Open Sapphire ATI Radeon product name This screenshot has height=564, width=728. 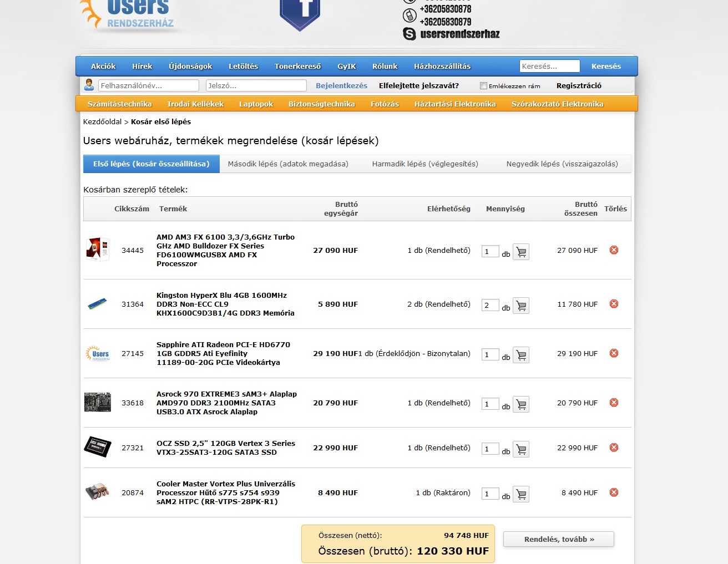[223, 353]
